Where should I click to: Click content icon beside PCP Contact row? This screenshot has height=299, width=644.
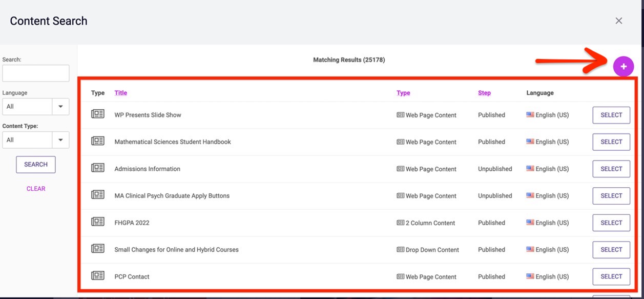[98, 276]
